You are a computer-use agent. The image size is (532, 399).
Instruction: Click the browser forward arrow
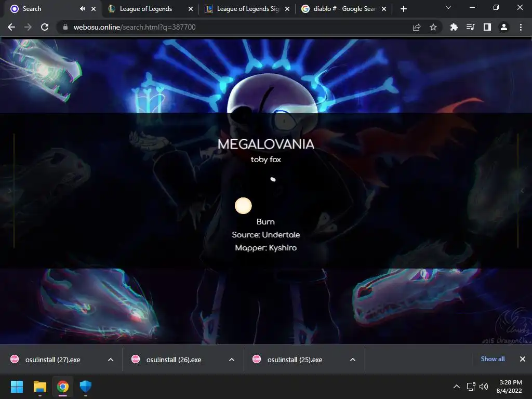coord(28,27)
